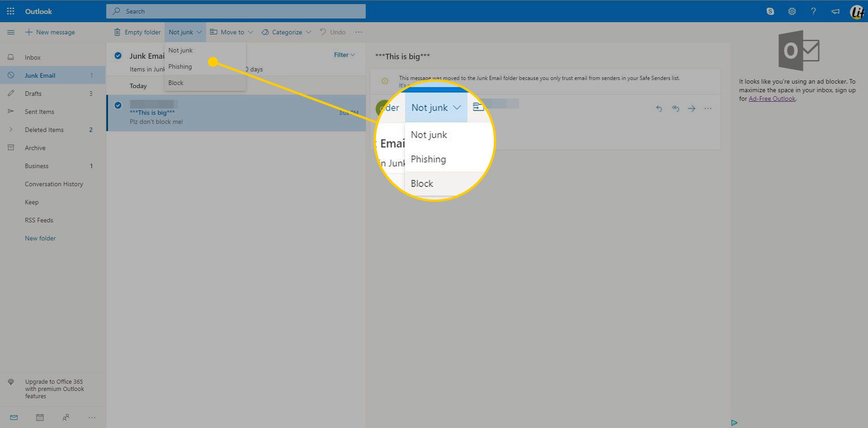Uncheck the '***This is big***' message checkbox
868x428 pixels.
[x=118, y=105]
